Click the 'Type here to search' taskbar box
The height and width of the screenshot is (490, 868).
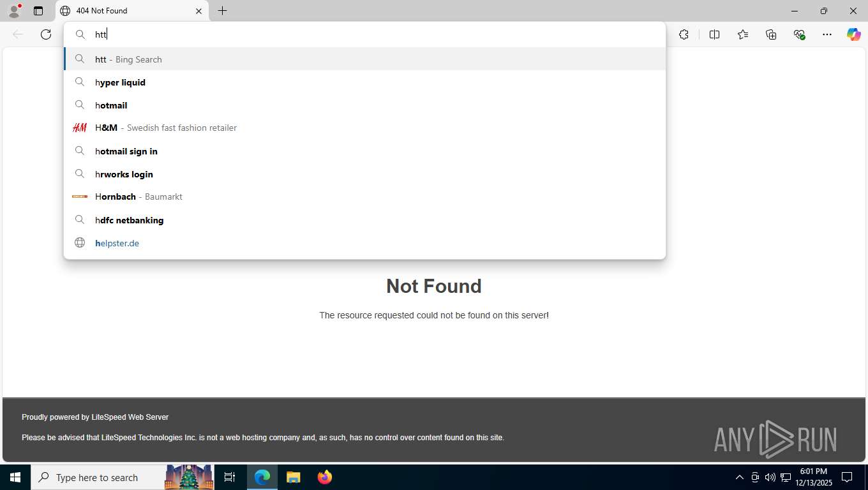click(97, 477)
